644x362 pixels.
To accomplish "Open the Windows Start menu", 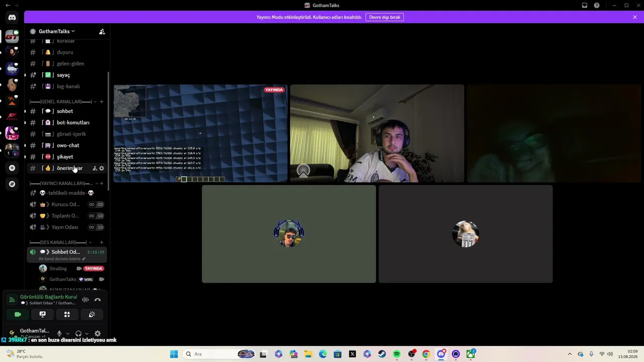I will 174,354.
